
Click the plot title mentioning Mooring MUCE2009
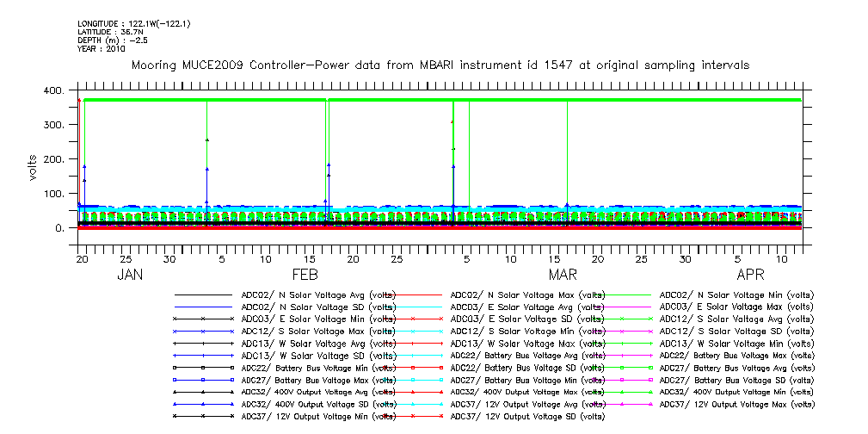click(x=439, y=65)
